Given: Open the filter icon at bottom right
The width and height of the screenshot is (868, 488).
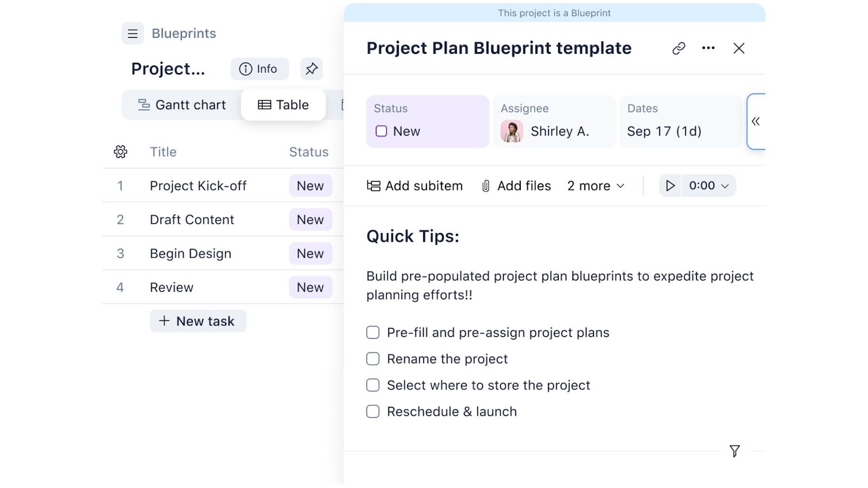Looking at the screenshot, I should point(735,451).
